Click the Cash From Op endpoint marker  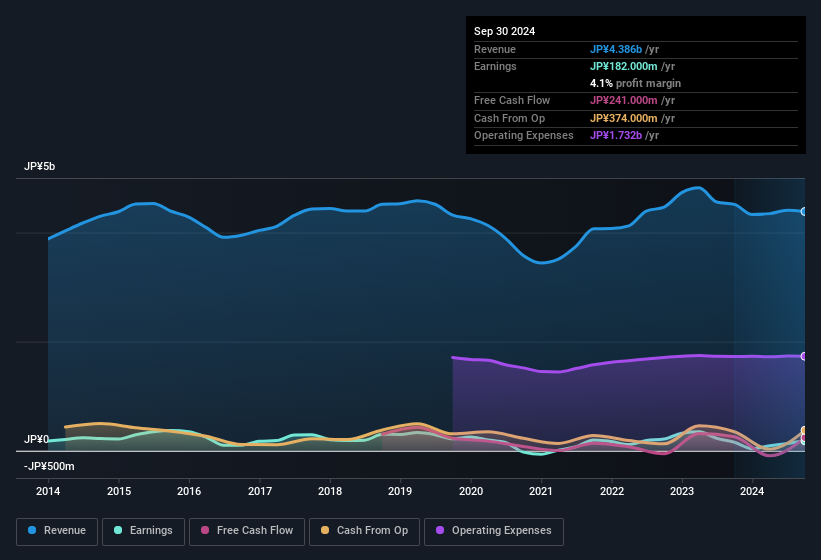[x=804, y=431]
